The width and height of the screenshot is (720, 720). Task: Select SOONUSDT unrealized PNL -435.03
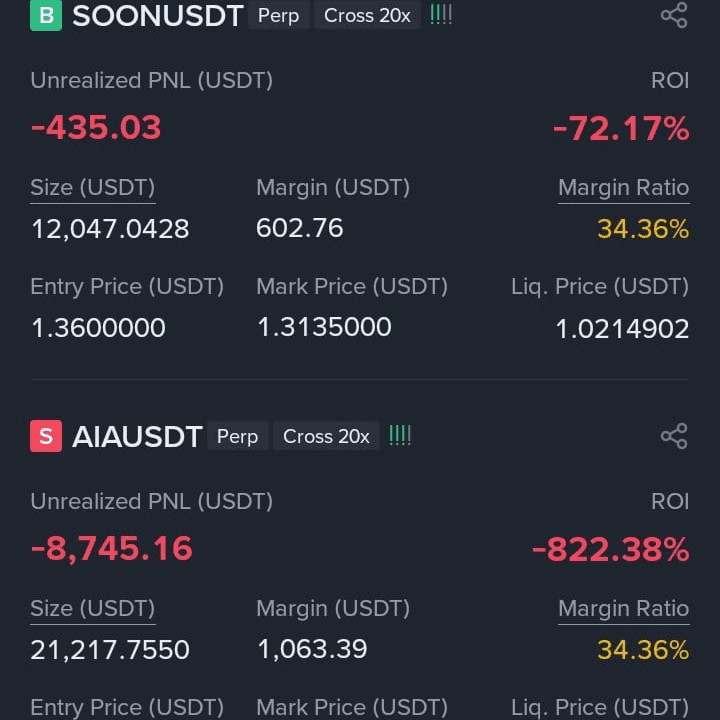(96, 127)
